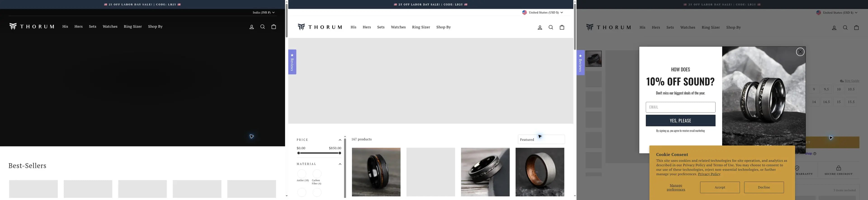Open cart icon in right product window
This screenshot has width=868, height=200.
click(x=856, y=28)
